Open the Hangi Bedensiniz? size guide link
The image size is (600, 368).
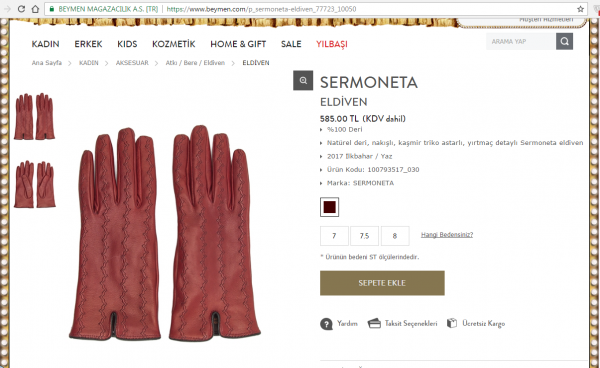tap(447, 234)
